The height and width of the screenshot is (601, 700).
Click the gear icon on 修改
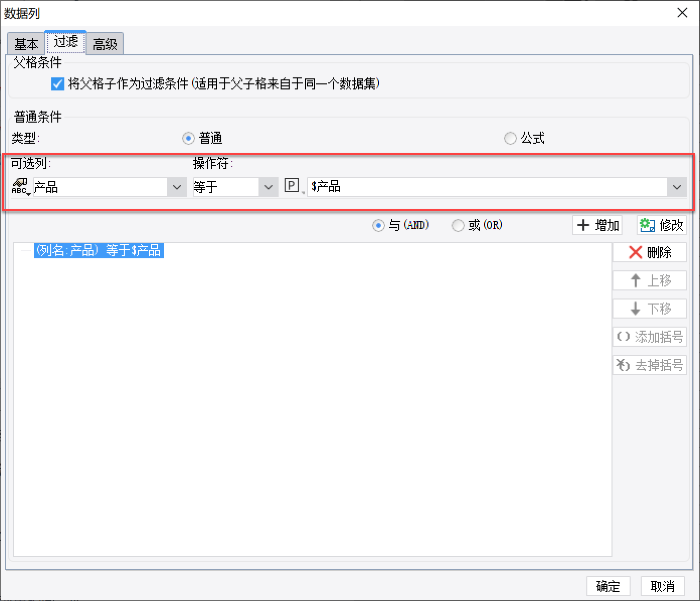tap(647, 225)
